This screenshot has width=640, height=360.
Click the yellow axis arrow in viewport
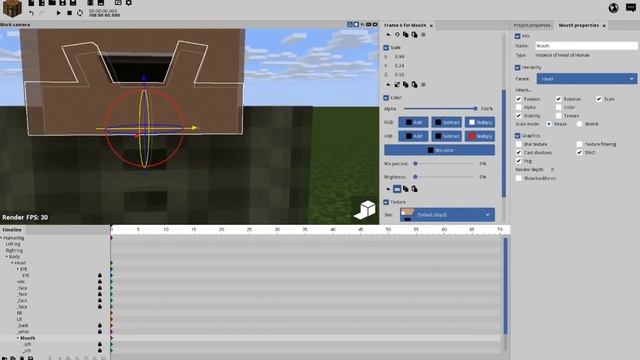click(194, 128)
